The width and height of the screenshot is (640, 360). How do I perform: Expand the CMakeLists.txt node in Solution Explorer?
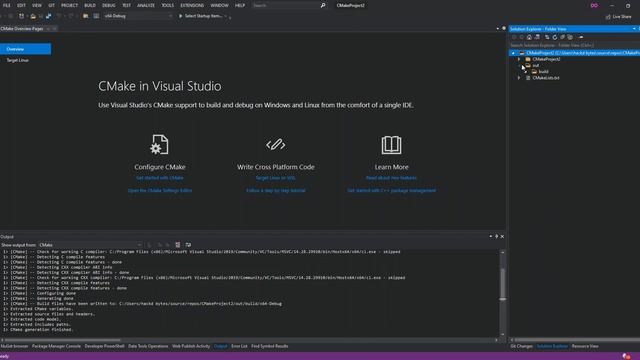tap(519, 78)
